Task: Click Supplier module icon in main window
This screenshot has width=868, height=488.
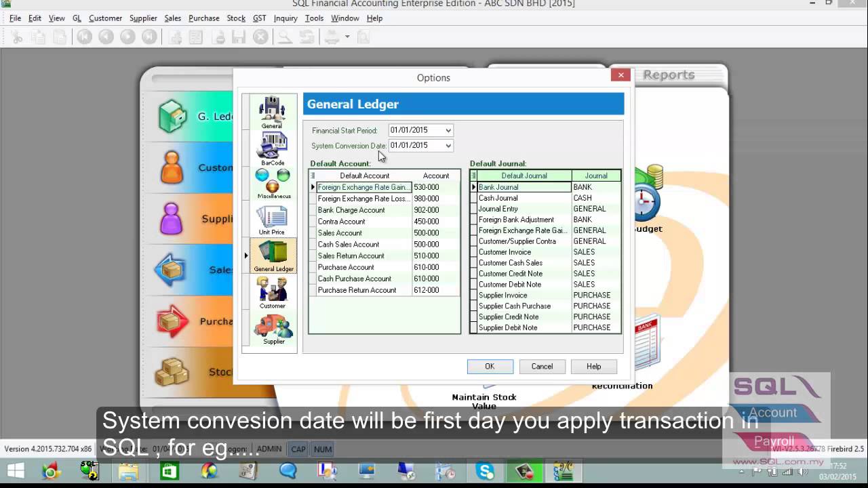Action: click(172, 219)
